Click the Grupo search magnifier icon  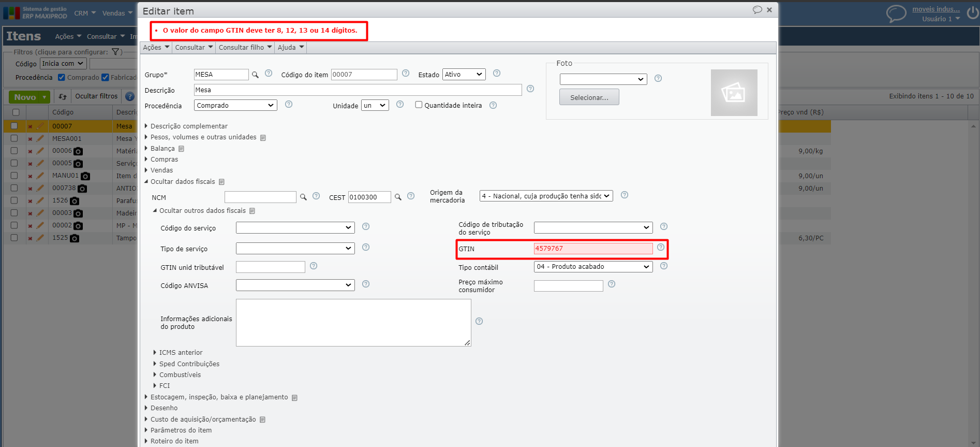(x=255, y=75)
